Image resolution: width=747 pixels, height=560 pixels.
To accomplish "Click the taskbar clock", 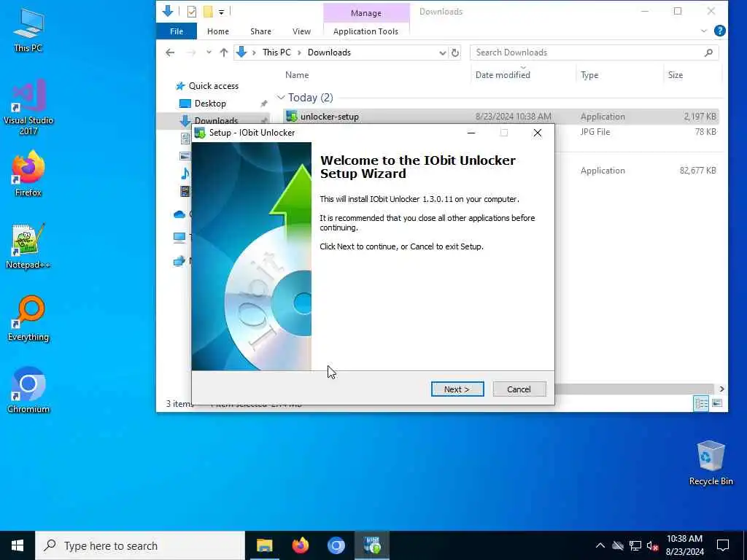I will coord(684,545).
